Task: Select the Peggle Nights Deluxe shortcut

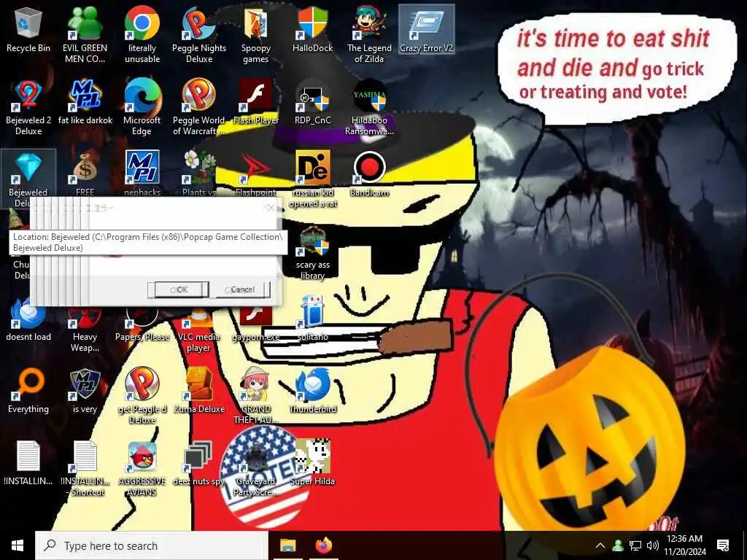Action: tap(199, 34)
